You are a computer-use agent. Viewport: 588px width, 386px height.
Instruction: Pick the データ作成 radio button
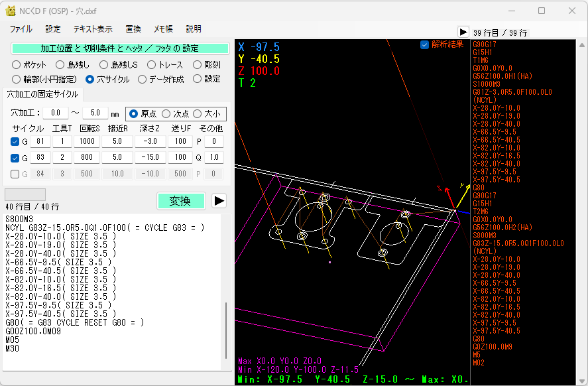tap(142, 79)
